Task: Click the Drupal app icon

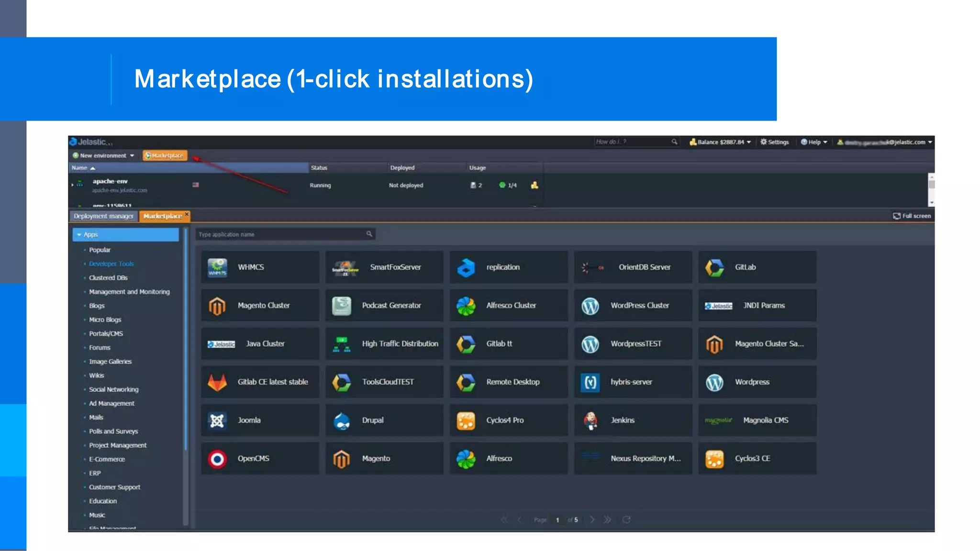Action: click(341, 420)
